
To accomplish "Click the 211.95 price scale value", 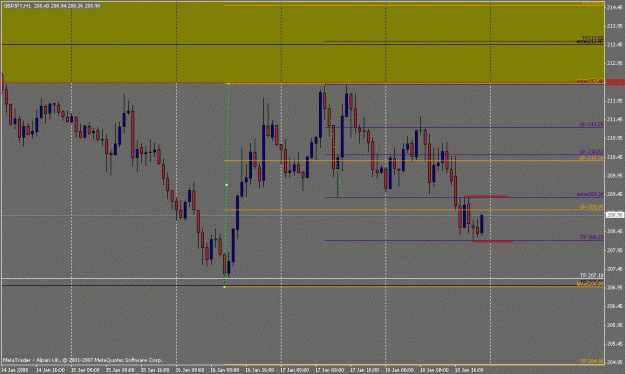I will point(614,101).
